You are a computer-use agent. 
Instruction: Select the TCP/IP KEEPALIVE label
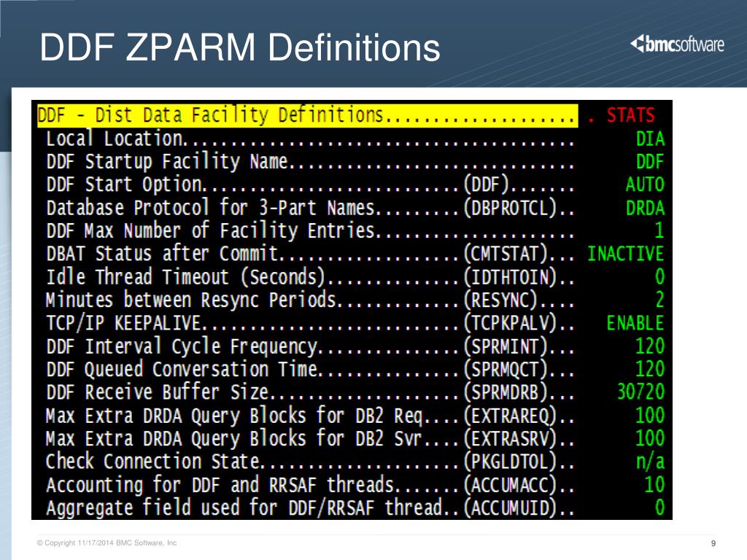click(123, 323)
